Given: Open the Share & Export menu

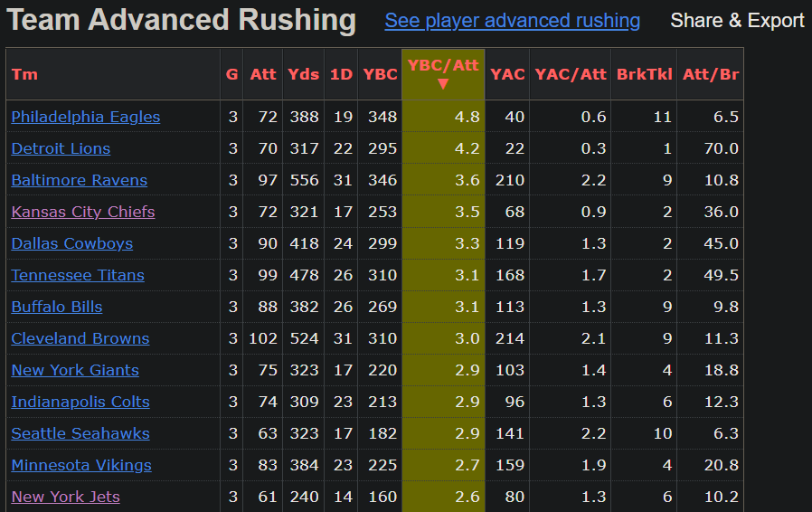Looking at the screenshot, I should 737,21.
